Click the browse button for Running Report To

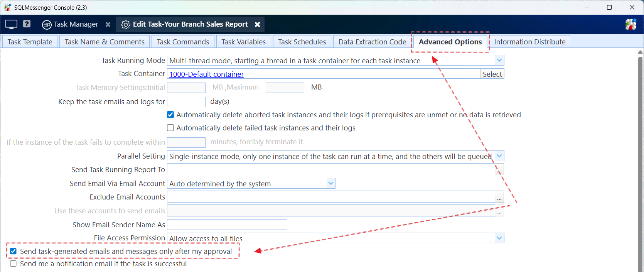click(x=499, y=169)
